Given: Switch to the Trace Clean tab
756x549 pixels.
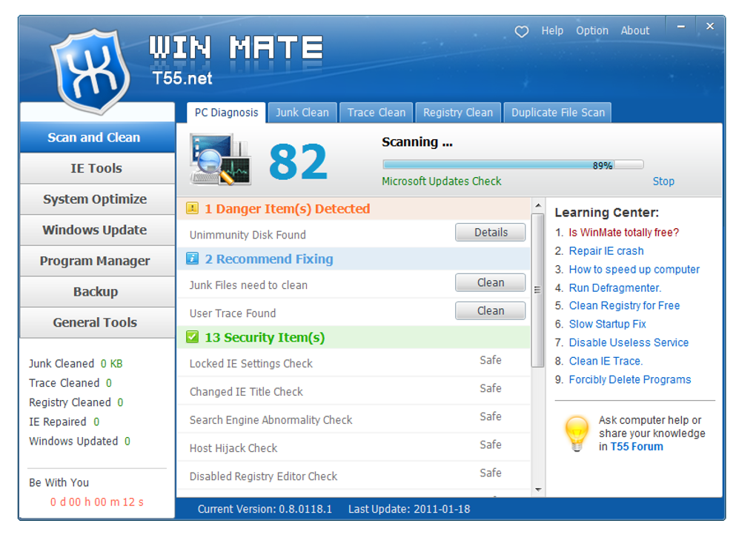Looking at the screenshot, I should [x=376, y=113].
